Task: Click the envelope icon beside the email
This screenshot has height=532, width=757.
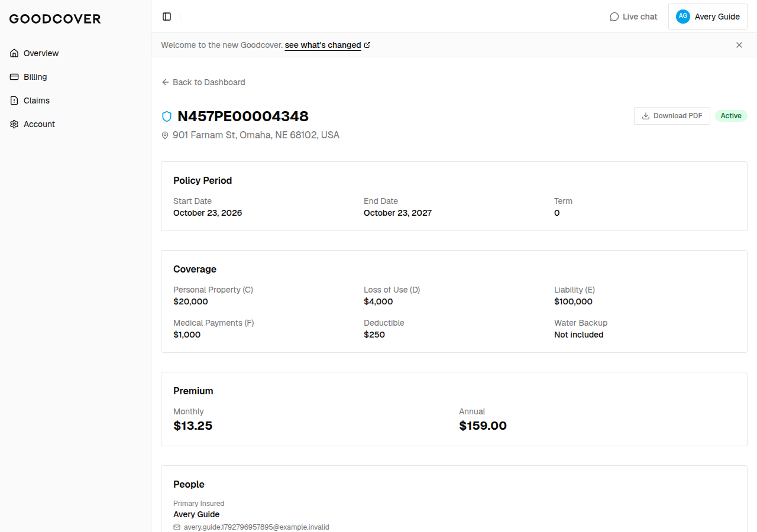Action: pos(177,527)
